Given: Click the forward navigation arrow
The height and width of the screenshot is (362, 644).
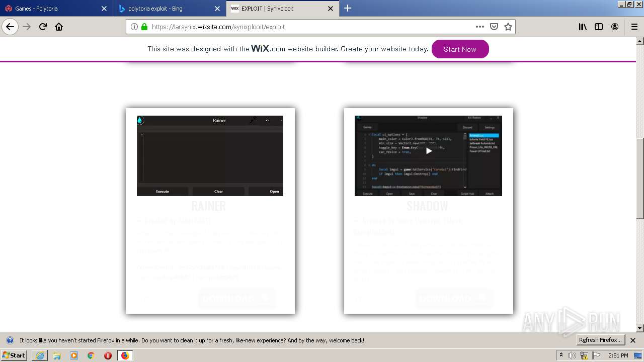Looking at the screenshot, I should [27, 27].
